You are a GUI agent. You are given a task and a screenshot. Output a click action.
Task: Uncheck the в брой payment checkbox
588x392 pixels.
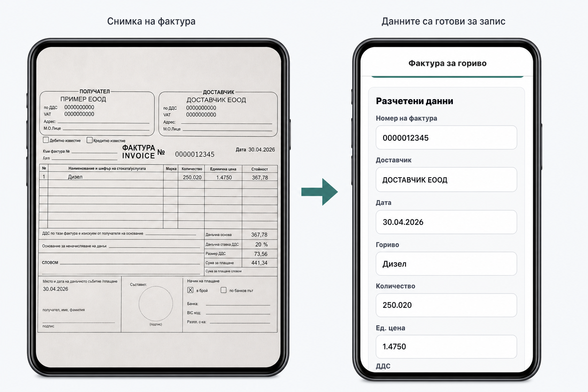(x=190, y=290)
